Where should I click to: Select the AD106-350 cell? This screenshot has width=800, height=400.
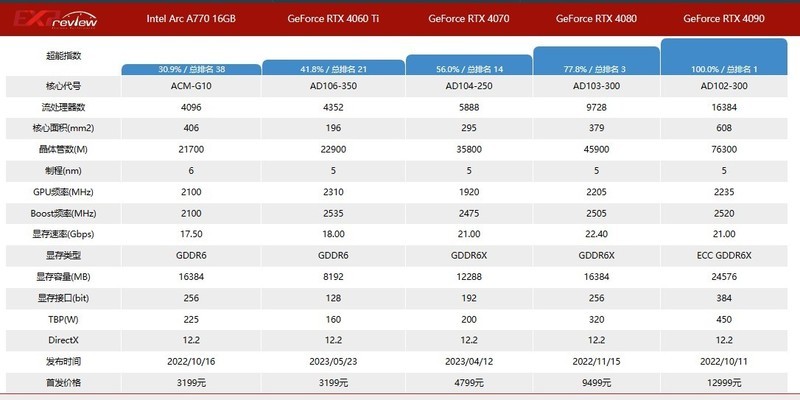333,86
